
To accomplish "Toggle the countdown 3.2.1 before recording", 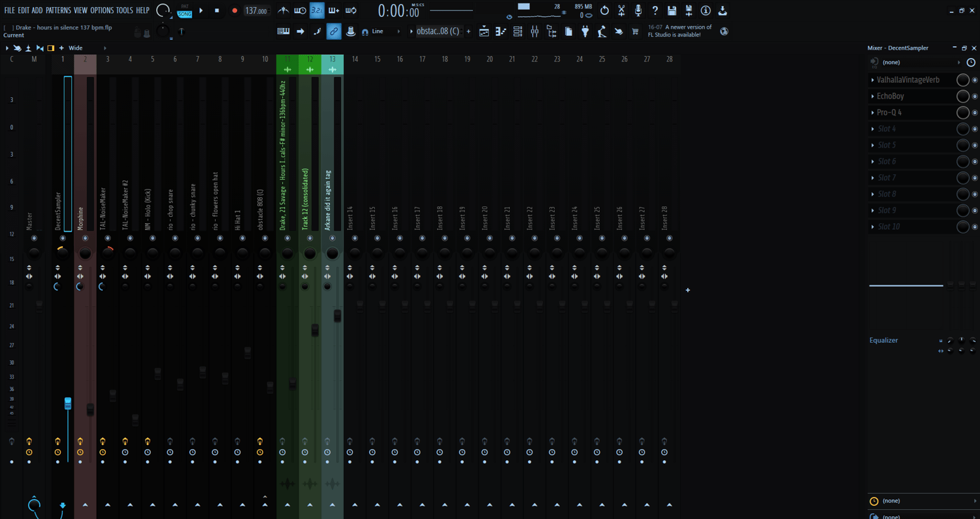I will (x=317, y=10).
